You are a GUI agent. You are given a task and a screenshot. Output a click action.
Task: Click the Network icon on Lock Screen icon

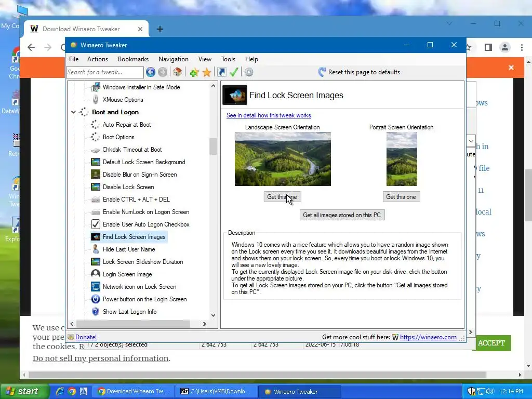96,287
